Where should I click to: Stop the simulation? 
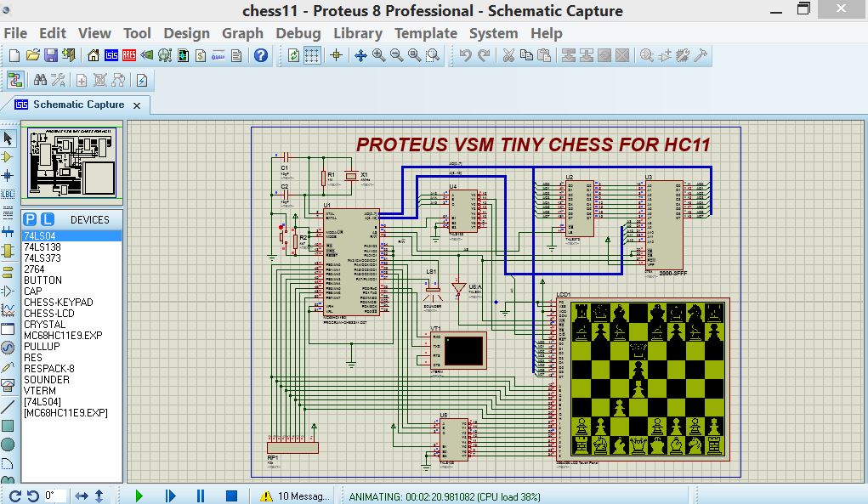coord(231,496)
